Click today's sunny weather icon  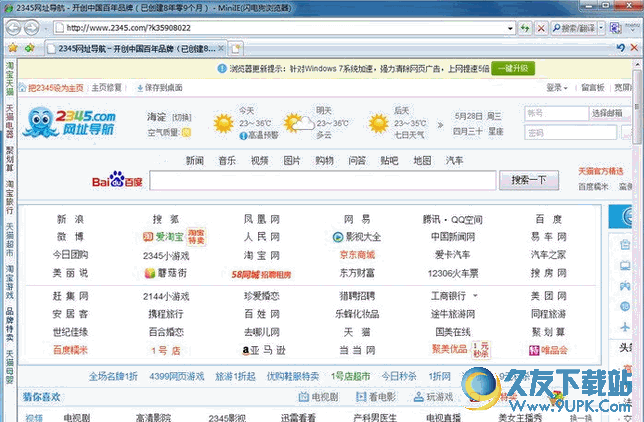[223, 123]
